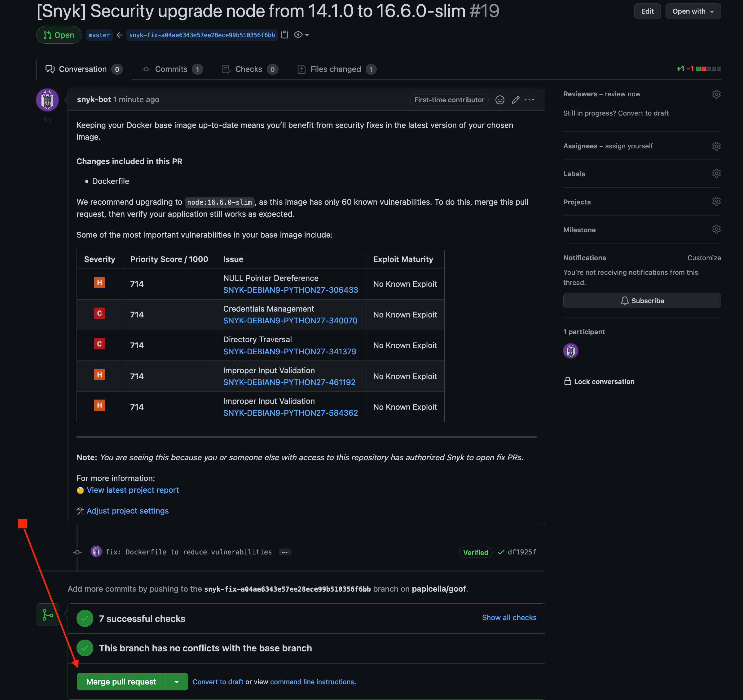
Task: Click the snyk-bot participant avatar
Action: click(570, 351)
